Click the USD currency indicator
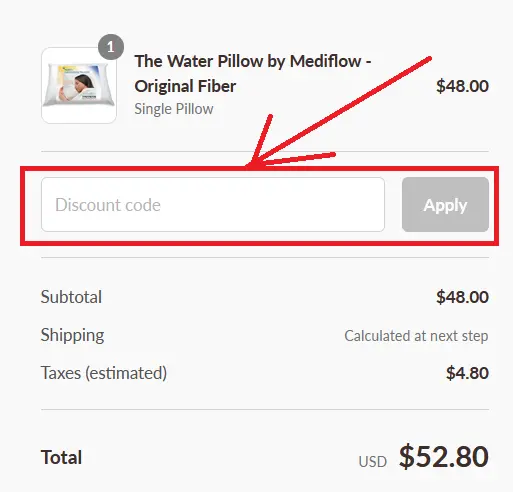Screen dimensions: 513x492 [x=373, y=462]
